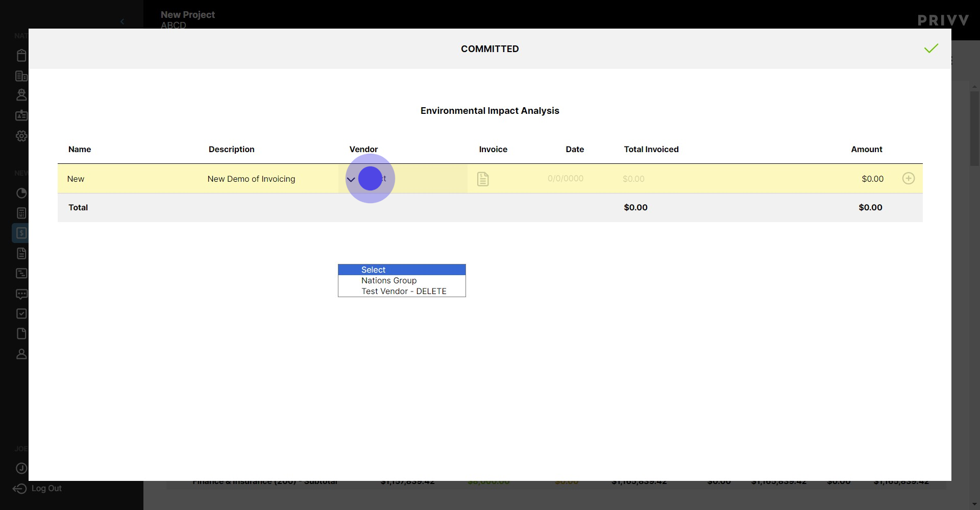Click the New Demo of Invoicing description
The width and height of the screenshot is (980, 510).
point(251,179)
